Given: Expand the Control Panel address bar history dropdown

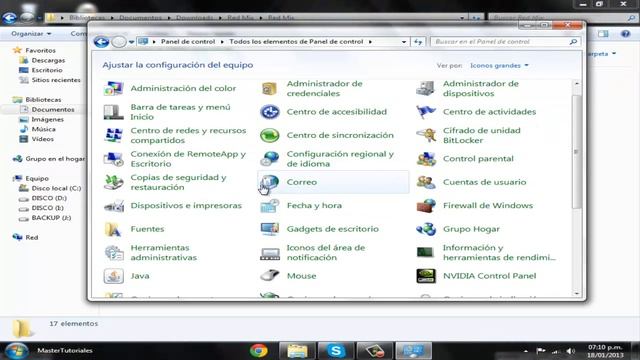Looking at the screenshot, I should coord(404,42).
